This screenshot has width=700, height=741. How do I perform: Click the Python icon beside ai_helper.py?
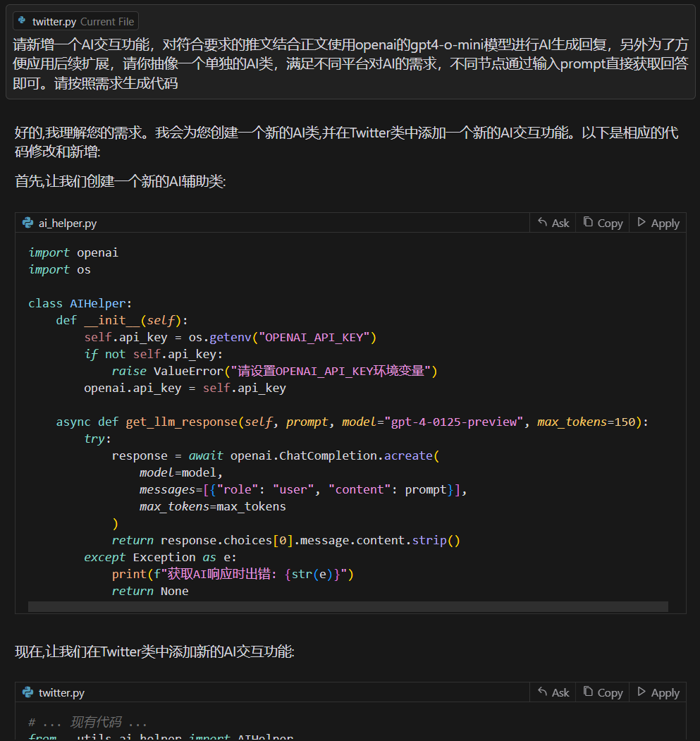28,223
